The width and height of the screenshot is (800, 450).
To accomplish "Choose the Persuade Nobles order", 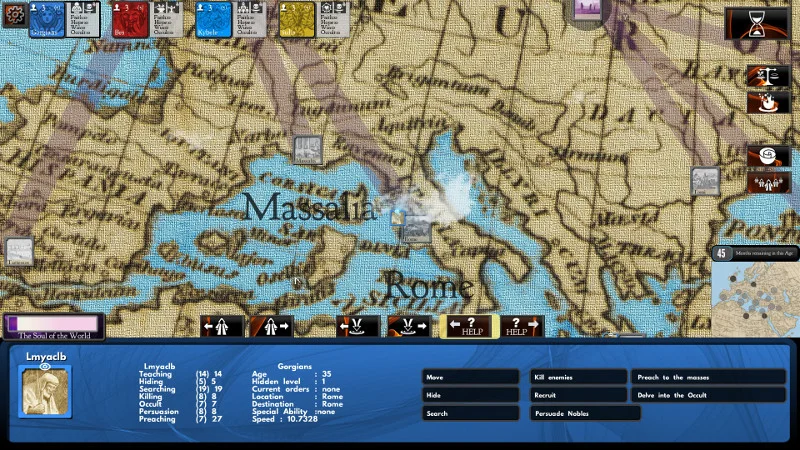I will coord(585,413).
